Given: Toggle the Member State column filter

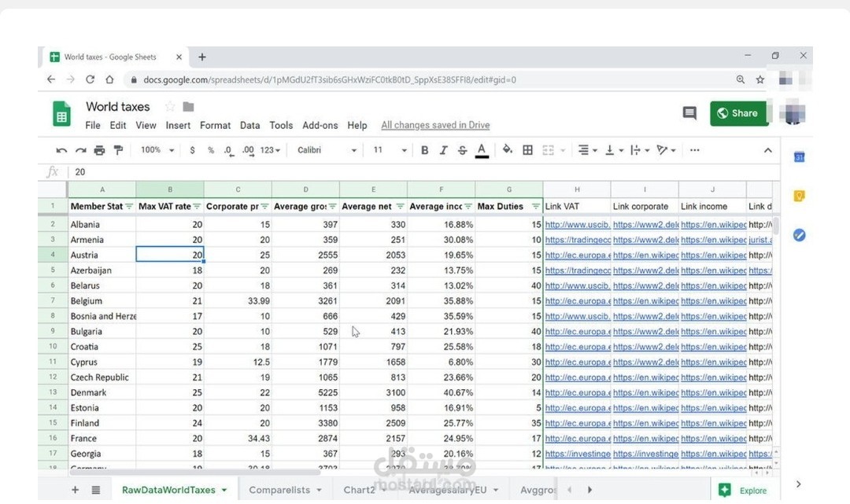Looking at the screenshot, I should tap(129, 206).
